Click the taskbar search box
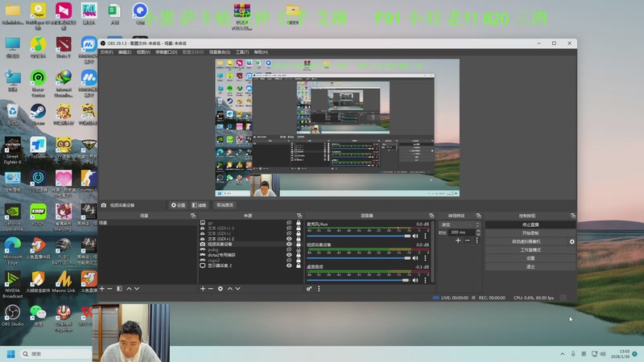The width and height of the screenshot is (644, 362). 55,354
